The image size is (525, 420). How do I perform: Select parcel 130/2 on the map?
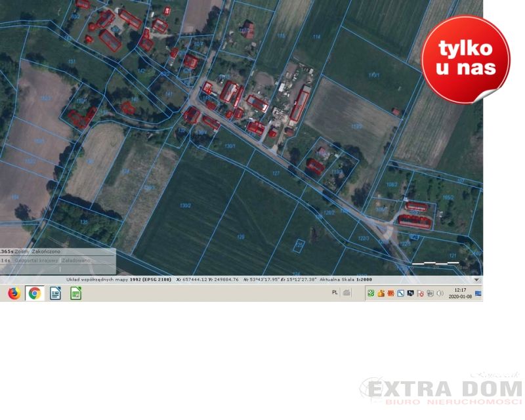(185, 205)
